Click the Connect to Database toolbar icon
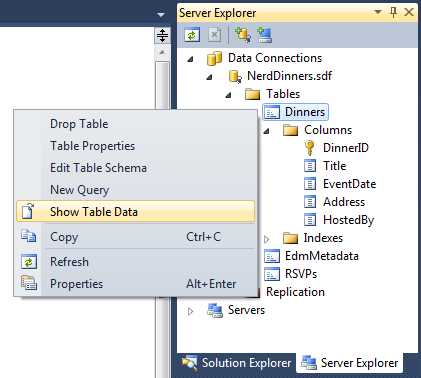Screen dimensions: 421x378 click(x=242, y=35)
